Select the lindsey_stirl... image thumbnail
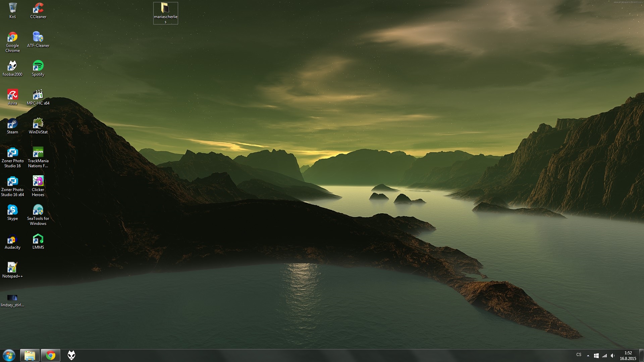 tap(12, 298)
